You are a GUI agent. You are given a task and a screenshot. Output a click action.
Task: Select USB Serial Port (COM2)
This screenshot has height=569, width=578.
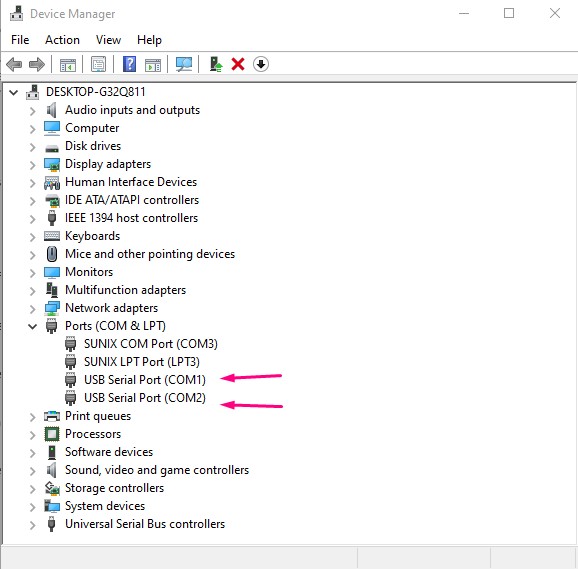pyautogui.click(x=144, y=398)
